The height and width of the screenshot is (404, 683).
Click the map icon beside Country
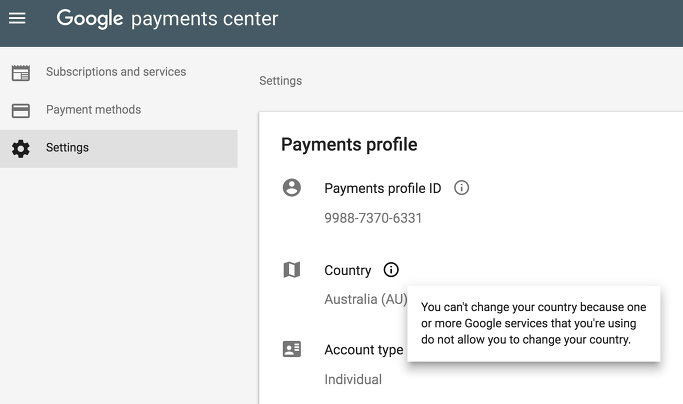tap(292, 270)
